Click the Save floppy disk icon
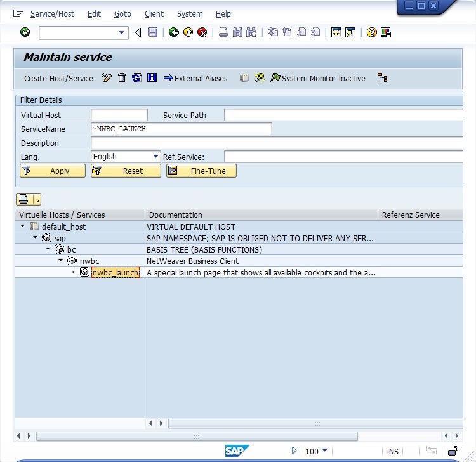 click(152, 32)
